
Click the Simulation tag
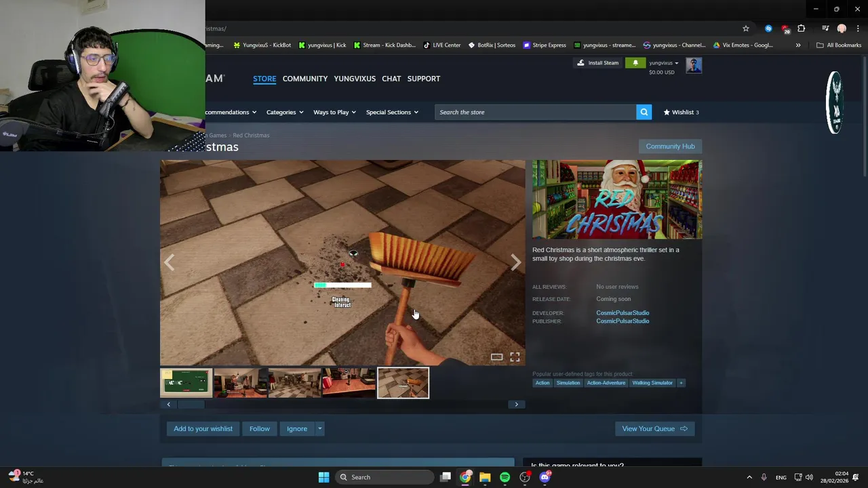click(568, 383)
